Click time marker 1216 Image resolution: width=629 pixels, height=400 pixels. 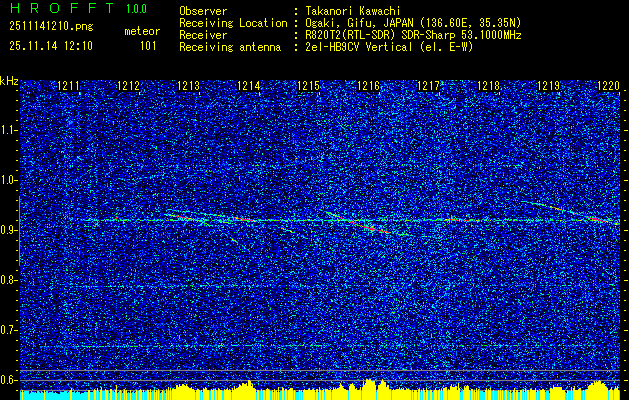(x=369, y=86)
